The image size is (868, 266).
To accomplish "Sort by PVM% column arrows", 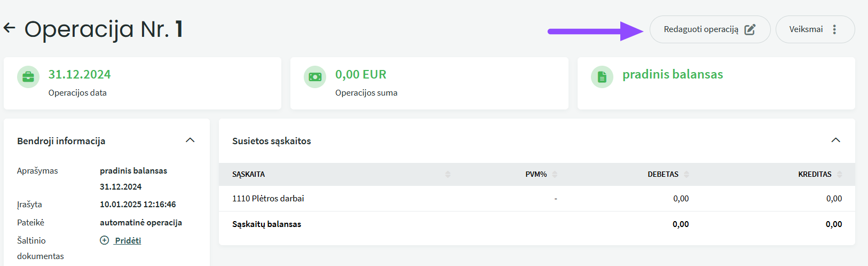I will (555, 174).
